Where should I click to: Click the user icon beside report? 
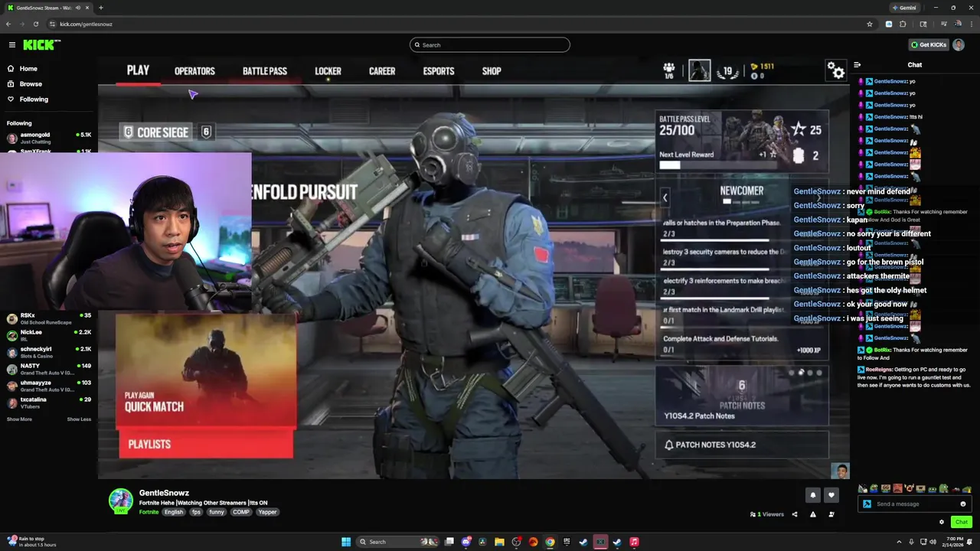(831, 514)
